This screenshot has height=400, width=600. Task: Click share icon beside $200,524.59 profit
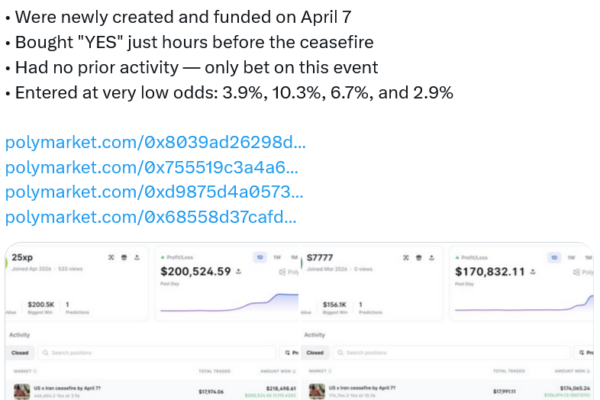[x=239, y=271]
